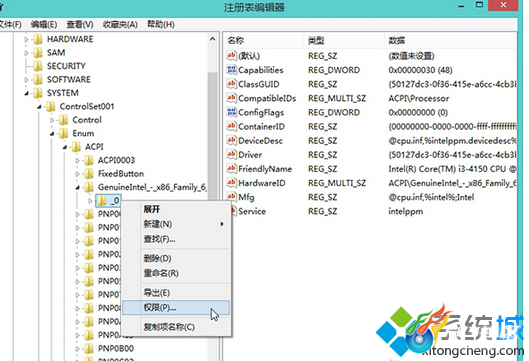The image size is (529, 361).
Task: Click the _0 subkey folder icon
Action: click(102, 201)
